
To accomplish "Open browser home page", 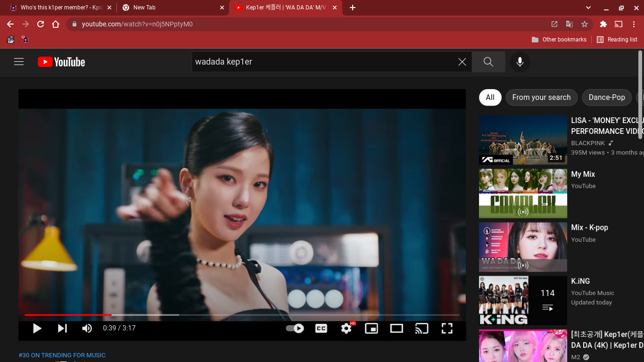I will (56, 24).
